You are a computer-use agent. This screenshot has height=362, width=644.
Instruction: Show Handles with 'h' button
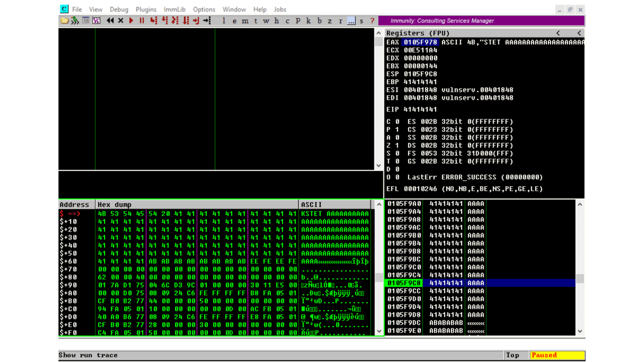pyautogui.click(x=277, y=21)
